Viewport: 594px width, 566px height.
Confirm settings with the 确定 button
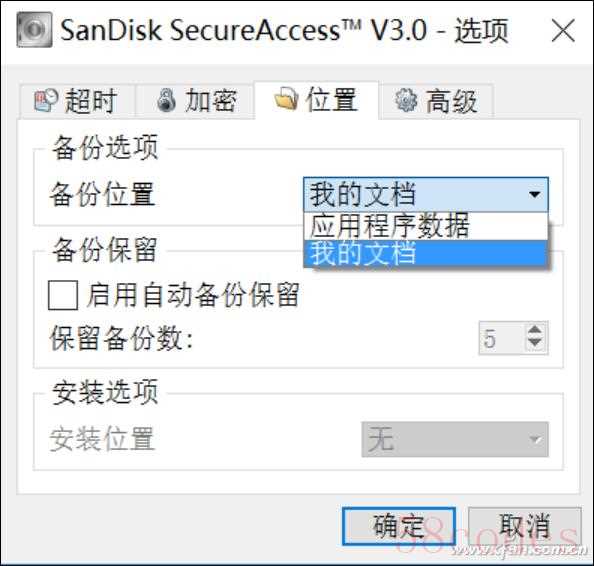(x=399, y=526)
